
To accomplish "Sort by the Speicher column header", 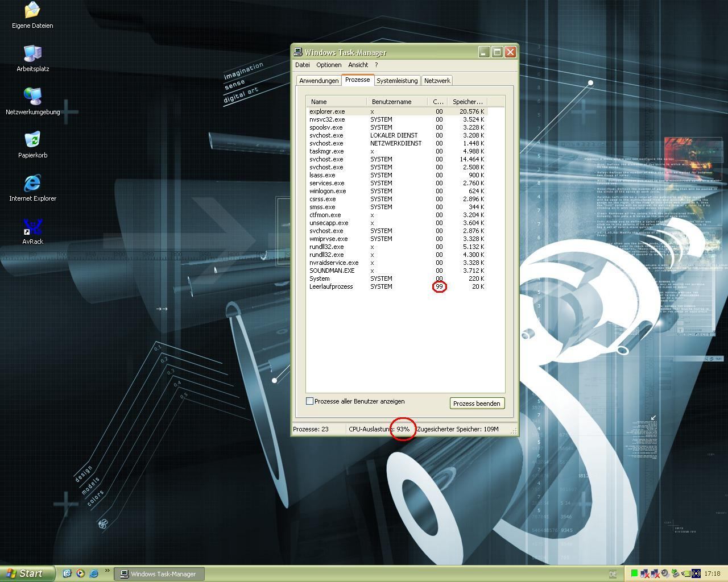I will coord(467,102).
